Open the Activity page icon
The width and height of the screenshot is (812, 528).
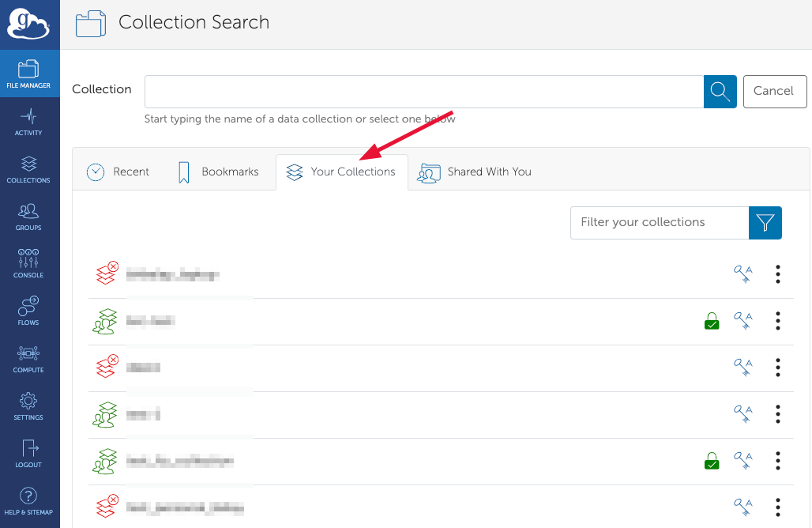coord(29,121)
